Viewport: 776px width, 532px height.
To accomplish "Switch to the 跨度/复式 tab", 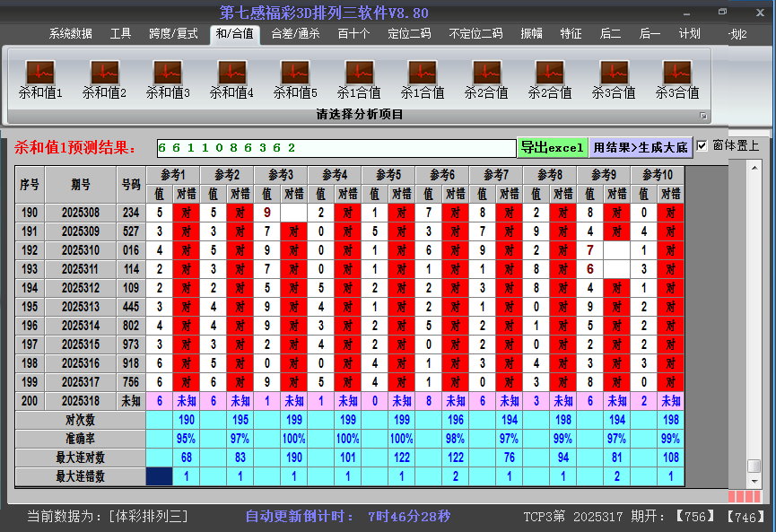I will tap(173, 34).
